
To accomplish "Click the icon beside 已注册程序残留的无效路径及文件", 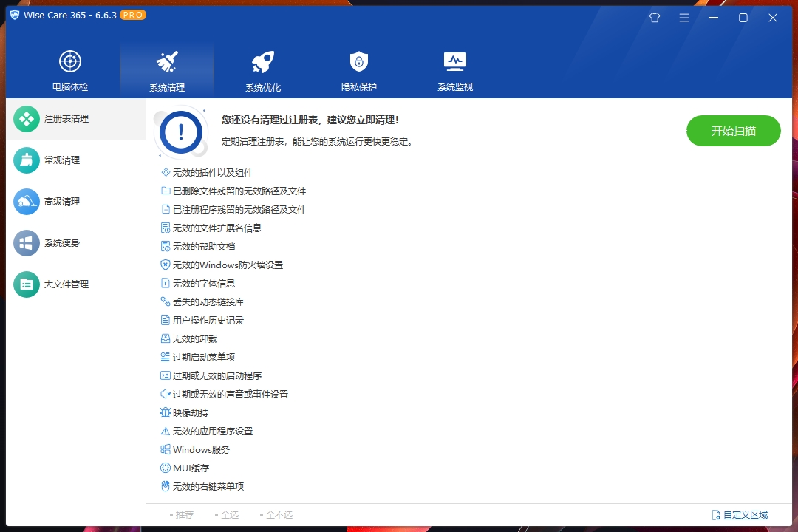I will pos(166,209).
